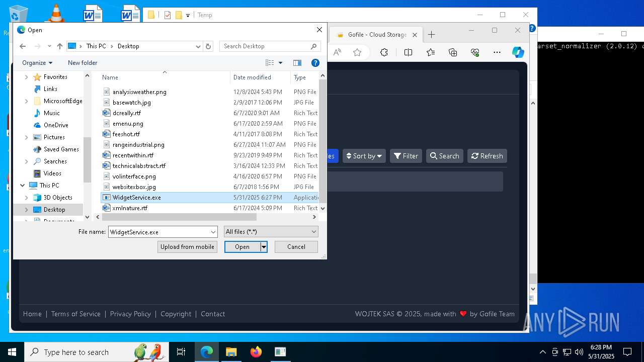644x362 pixels.
Task: Open the view options dropdown arrow
Action: coord(280,63)
